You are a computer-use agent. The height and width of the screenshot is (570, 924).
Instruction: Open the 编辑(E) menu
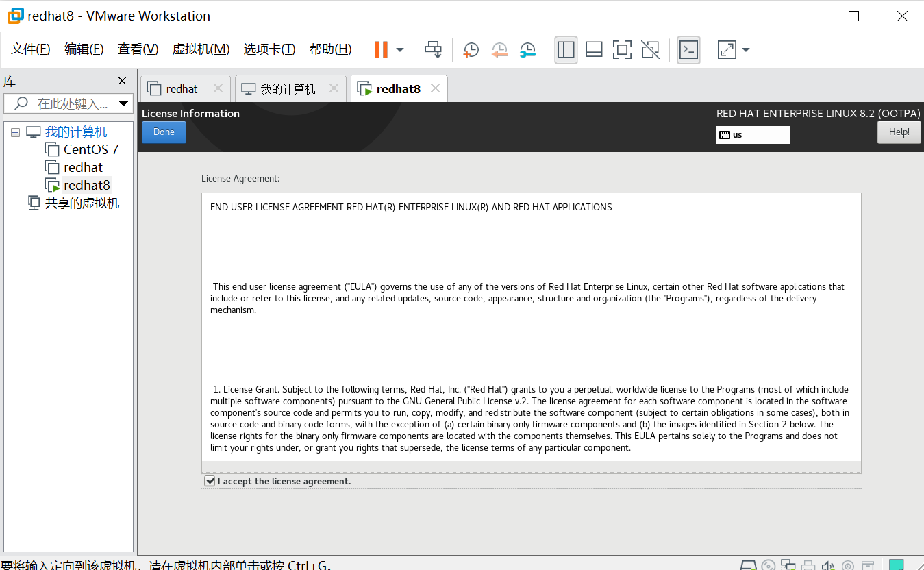[x=84, y=49]
